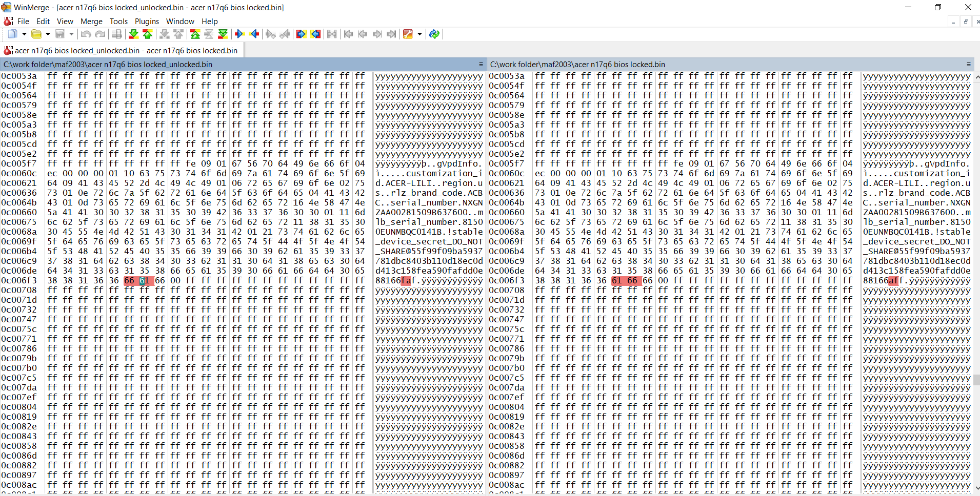Viewport: 980px width, 496px height.
Task: Jump to Next Difference with green down arrow
Action: tap(133, 34)
